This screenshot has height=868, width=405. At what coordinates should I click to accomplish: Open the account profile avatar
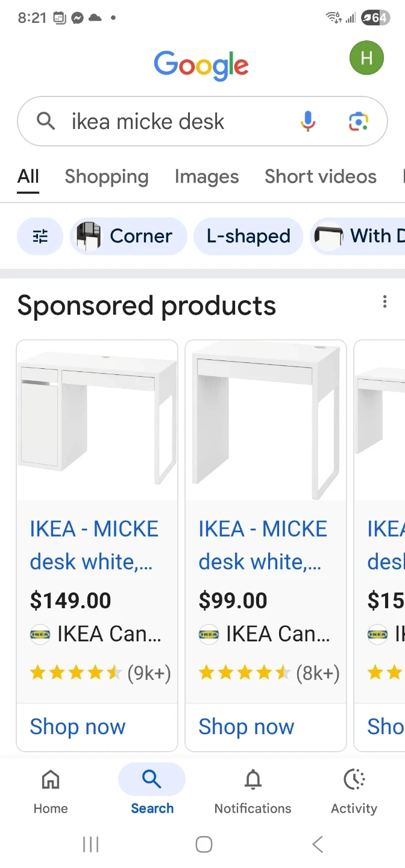click(x=366, y=58)
